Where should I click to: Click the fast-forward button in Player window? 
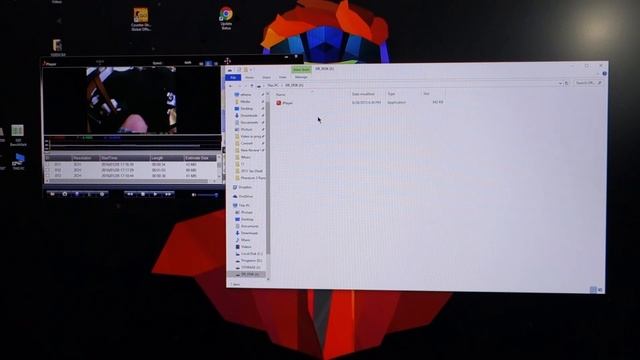click(x=168, y=194)
